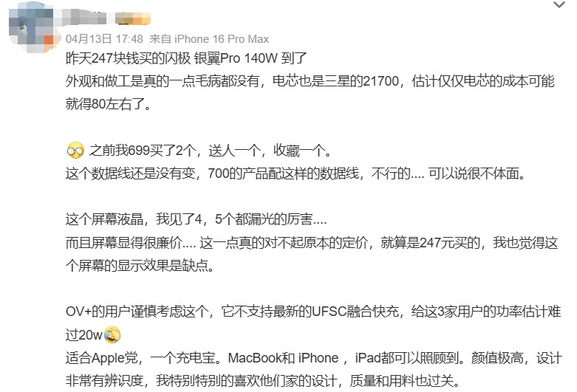Click the line 这个屏幕液晶 about light leakage
Image resolution: width=577 pixels, height=392 pixels.
196,219
